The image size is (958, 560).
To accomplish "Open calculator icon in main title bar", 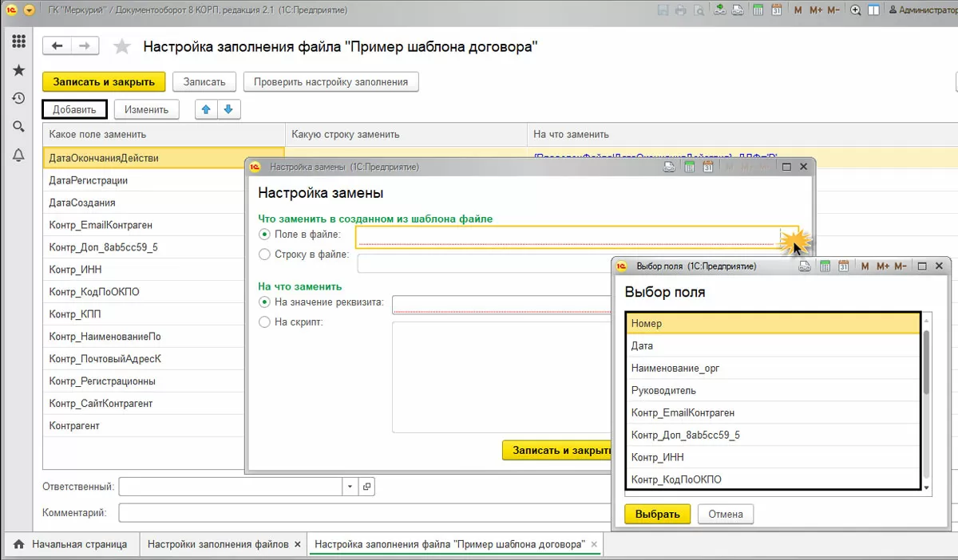I will coord(758,10).
